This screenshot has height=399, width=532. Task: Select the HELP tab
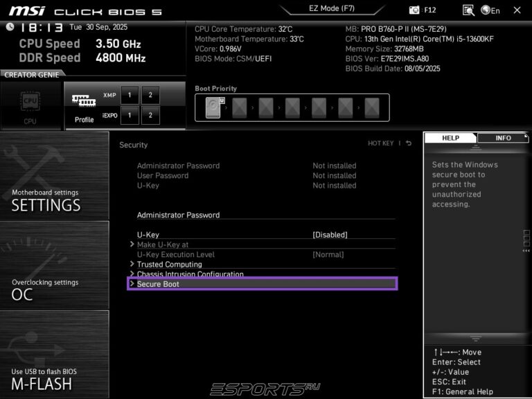coord(450,138)
